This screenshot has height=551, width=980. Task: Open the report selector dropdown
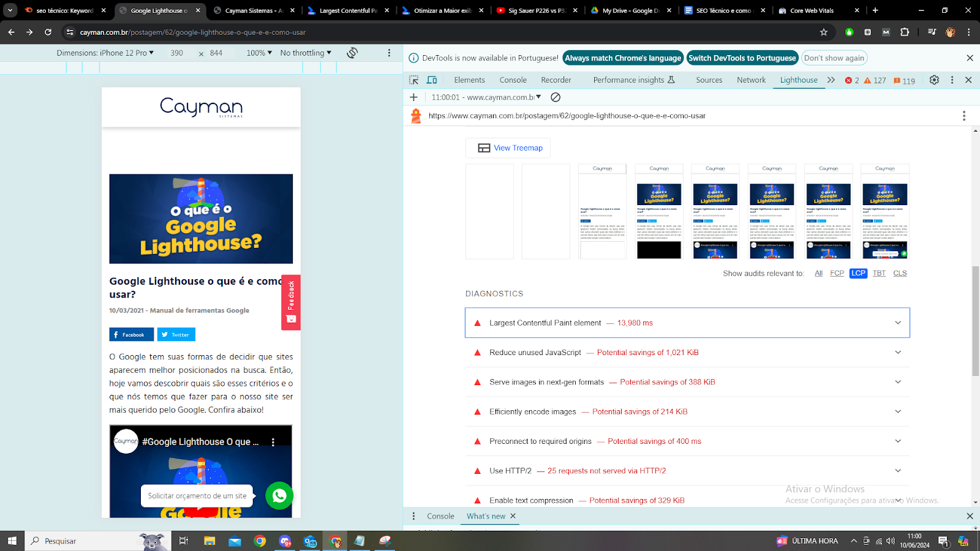tap(486, 97)
